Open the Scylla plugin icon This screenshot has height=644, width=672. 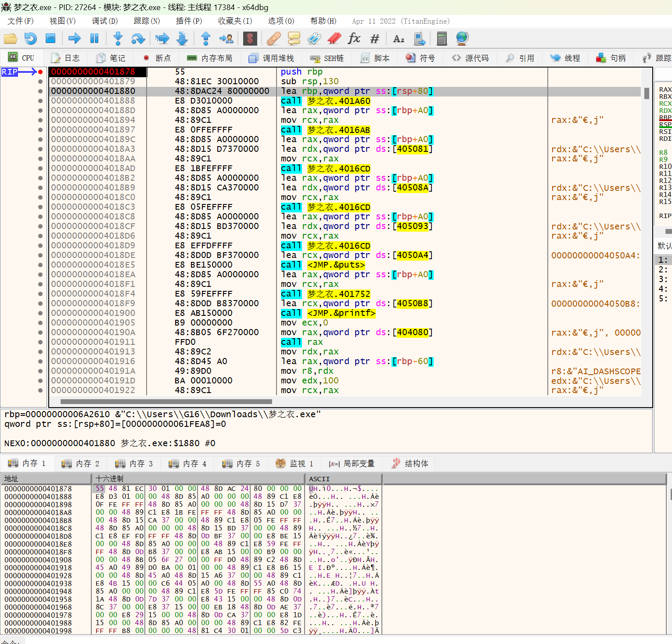pos(250,39)
